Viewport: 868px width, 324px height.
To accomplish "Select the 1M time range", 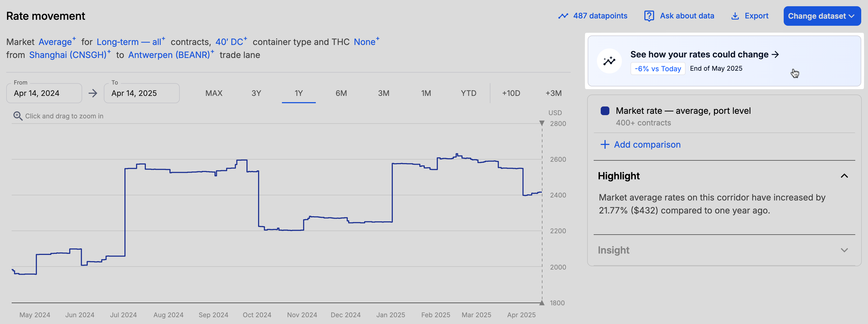I will [426, 93].
